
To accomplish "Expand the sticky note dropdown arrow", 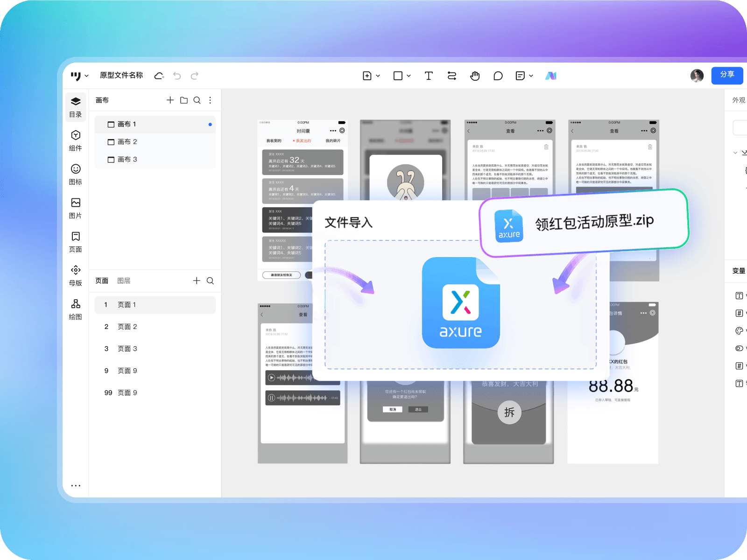I will (531, 76).
